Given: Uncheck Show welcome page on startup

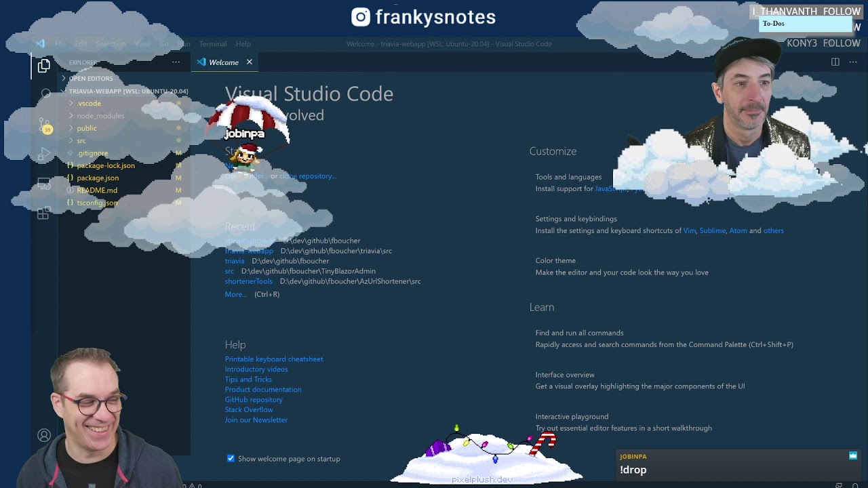Looking at the screenshot, I should (x=231, y=459).
